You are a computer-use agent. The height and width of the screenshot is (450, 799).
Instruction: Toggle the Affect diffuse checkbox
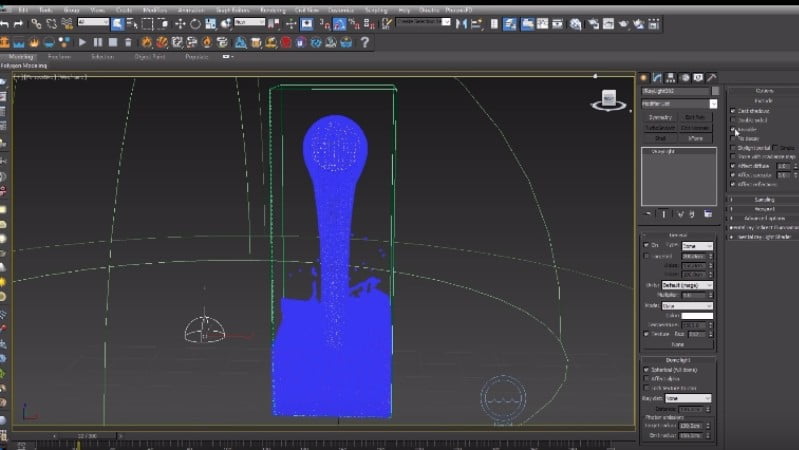click(x=733, y=166)
